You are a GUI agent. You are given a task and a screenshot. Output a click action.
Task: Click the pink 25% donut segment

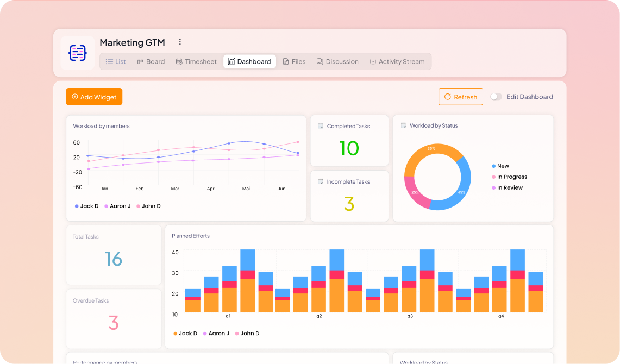coord(415,193)
